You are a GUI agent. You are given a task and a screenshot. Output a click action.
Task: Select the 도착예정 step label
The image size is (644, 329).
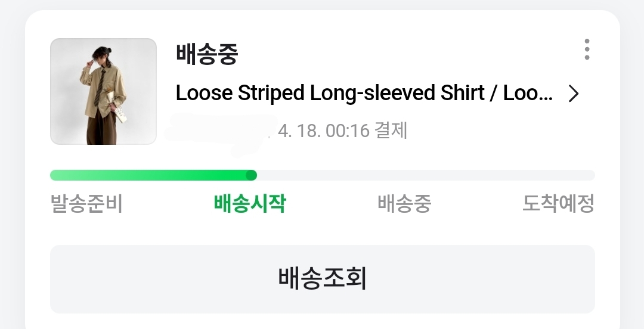558,204
